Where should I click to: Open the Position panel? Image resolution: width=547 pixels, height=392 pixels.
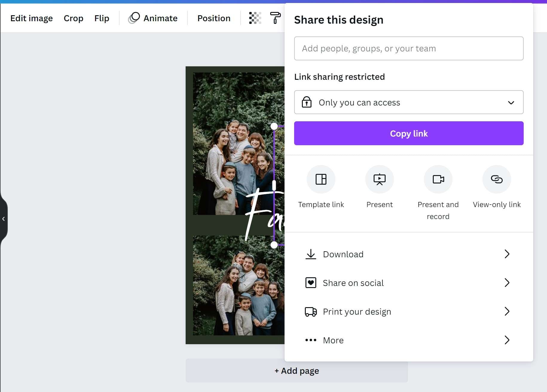214,18
